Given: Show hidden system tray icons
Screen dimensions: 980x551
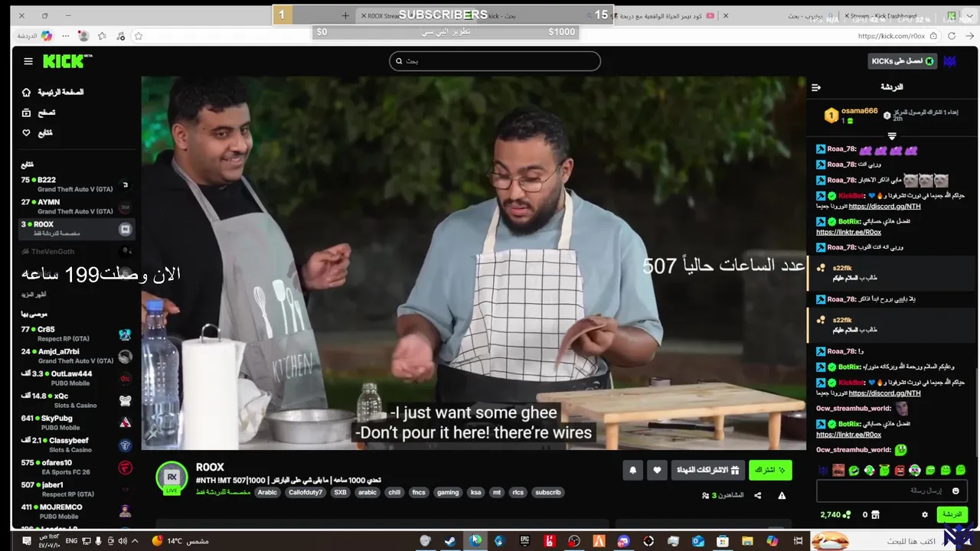Looking at the screenshot, I should tap(135, 541).
